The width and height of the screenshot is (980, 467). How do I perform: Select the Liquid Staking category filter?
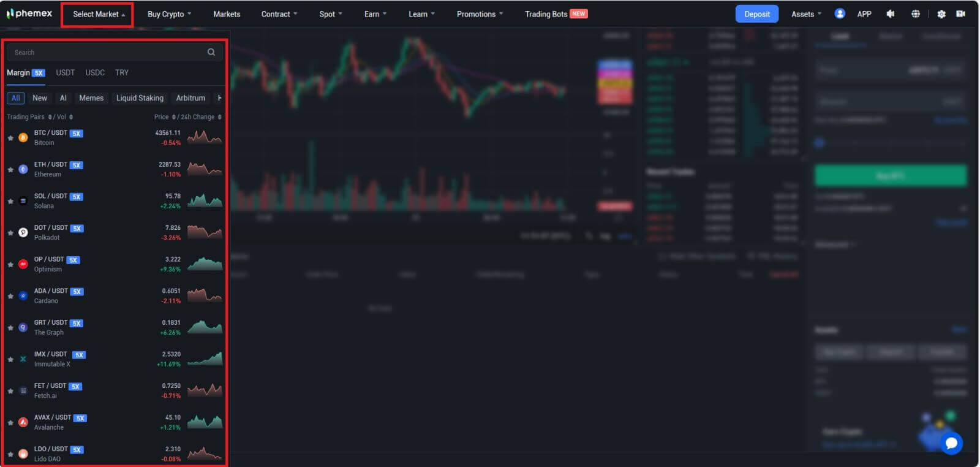pos(140,98)
